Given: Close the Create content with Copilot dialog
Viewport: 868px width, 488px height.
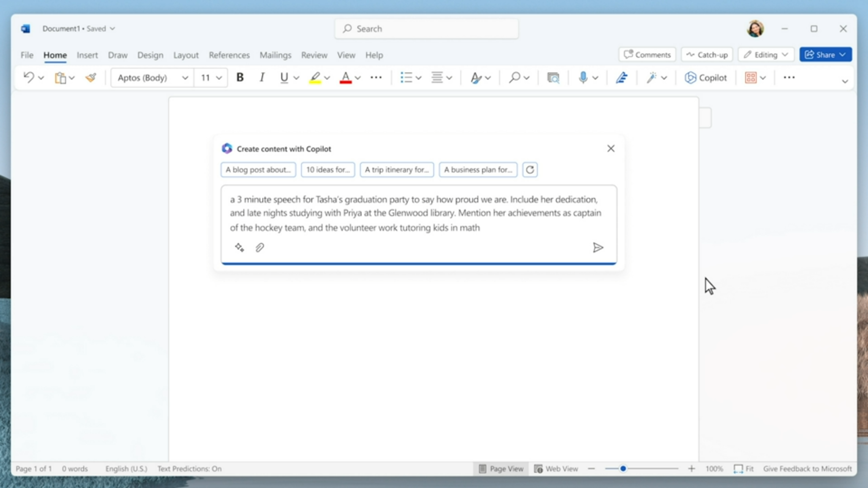Looking at the screenshot, I should 610,148.
